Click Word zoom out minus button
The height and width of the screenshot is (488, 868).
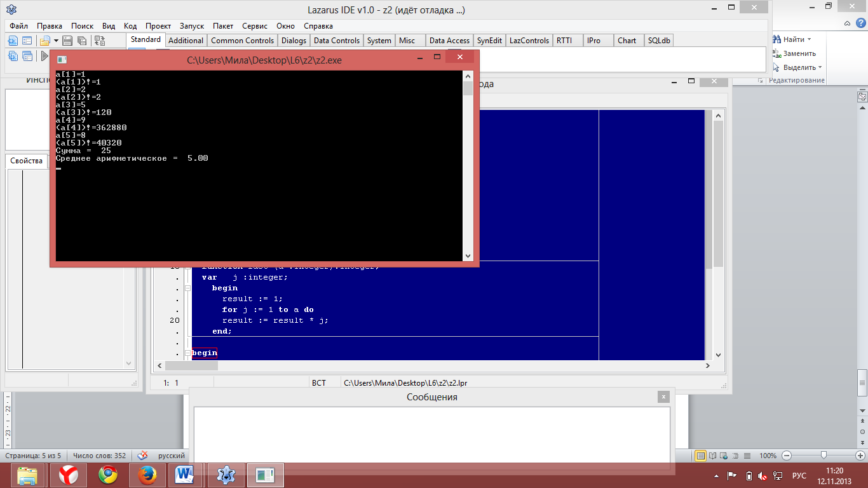[787, 456]
